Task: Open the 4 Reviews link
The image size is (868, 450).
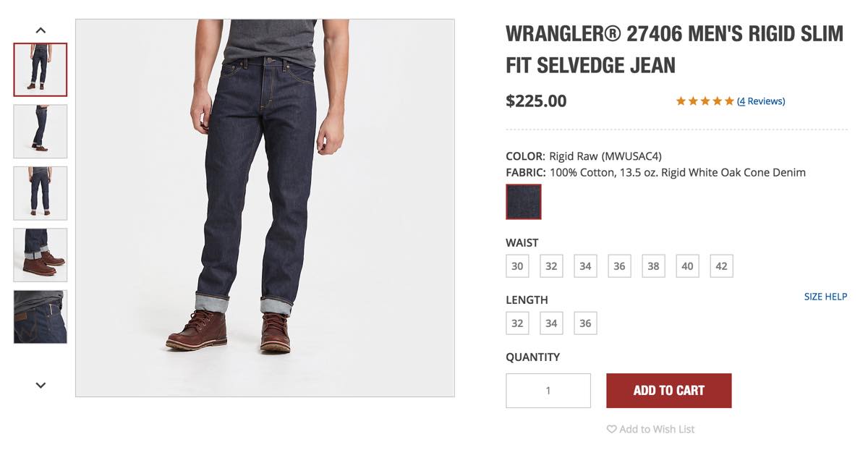Action: pyautogui.click(x=761, y=101)
